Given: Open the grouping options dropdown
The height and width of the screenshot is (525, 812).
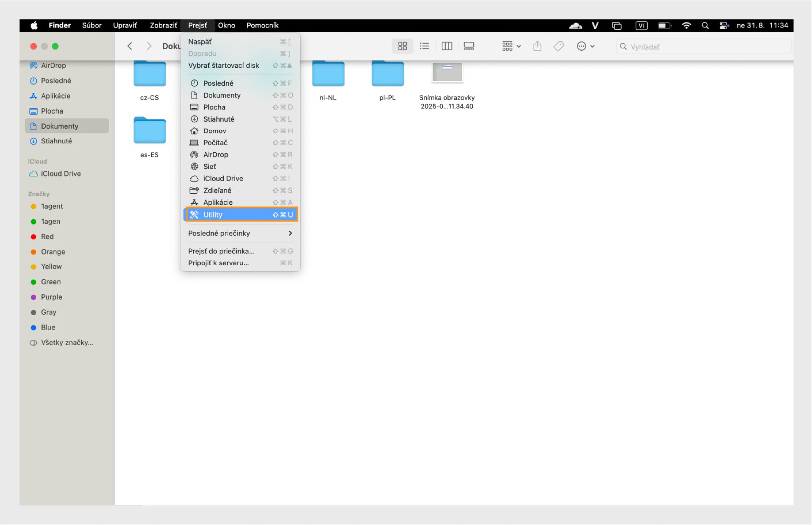Looking at the screenshot, I should [x=511, y=46].
